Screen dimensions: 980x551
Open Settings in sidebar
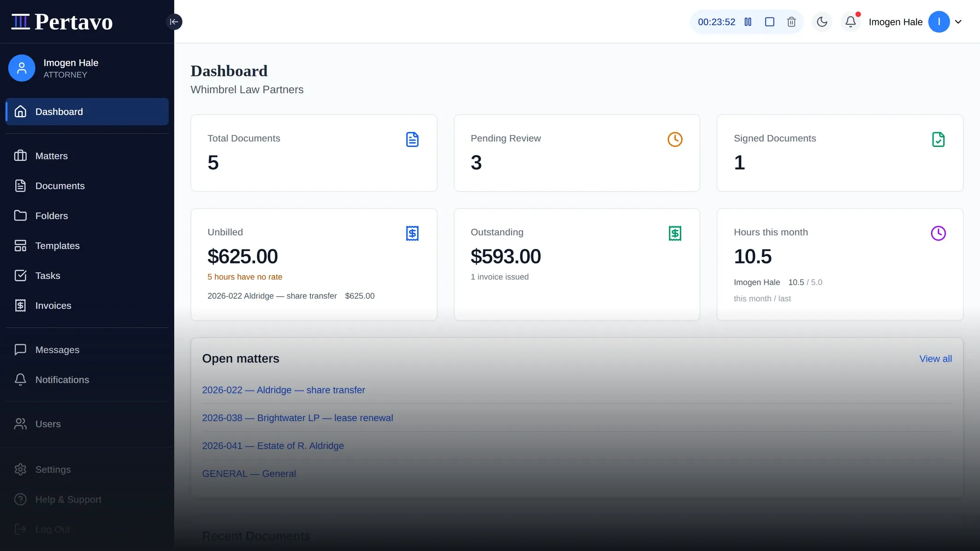[x=87, y=469]
